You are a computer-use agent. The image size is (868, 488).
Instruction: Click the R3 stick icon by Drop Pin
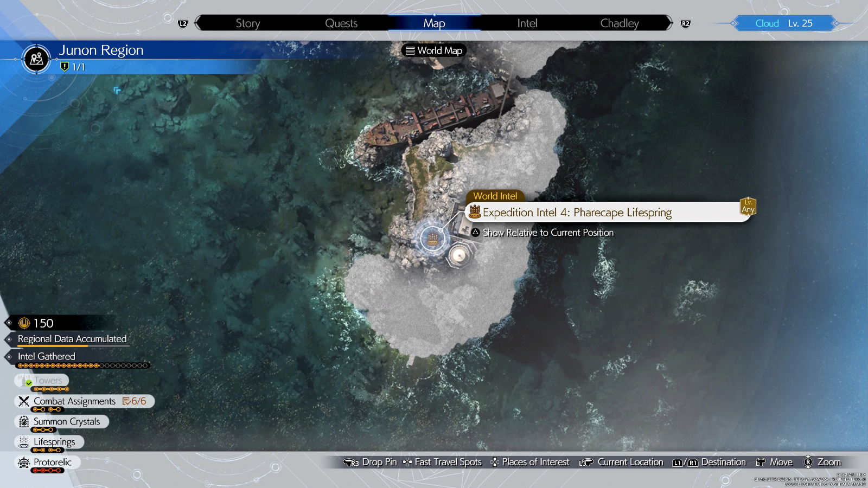click(x=351, y=463)
